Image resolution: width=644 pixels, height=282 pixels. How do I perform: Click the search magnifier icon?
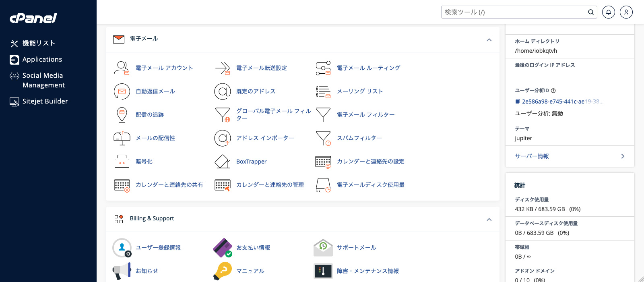tap(590, 12)
